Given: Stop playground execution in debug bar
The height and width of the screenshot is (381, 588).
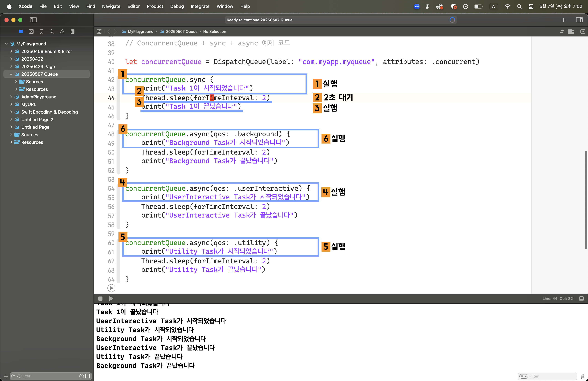Looking at the screenshot, I should pos(100,298).
